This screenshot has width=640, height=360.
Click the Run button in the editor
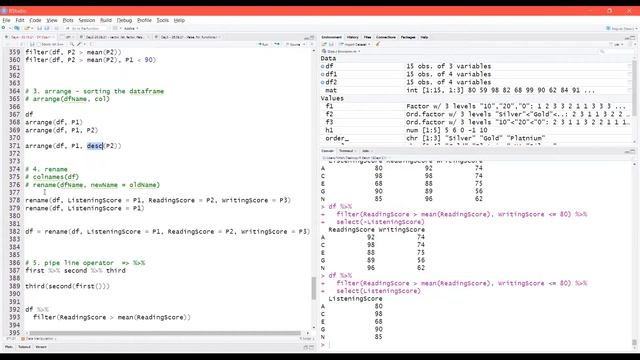coord(264,44)
